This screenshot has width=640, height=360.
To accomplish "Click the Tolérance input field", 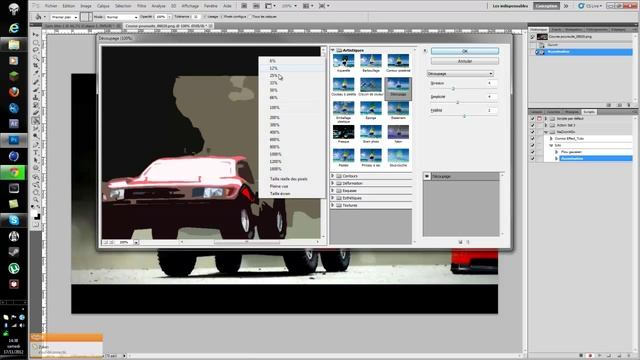I will point(196,17).
